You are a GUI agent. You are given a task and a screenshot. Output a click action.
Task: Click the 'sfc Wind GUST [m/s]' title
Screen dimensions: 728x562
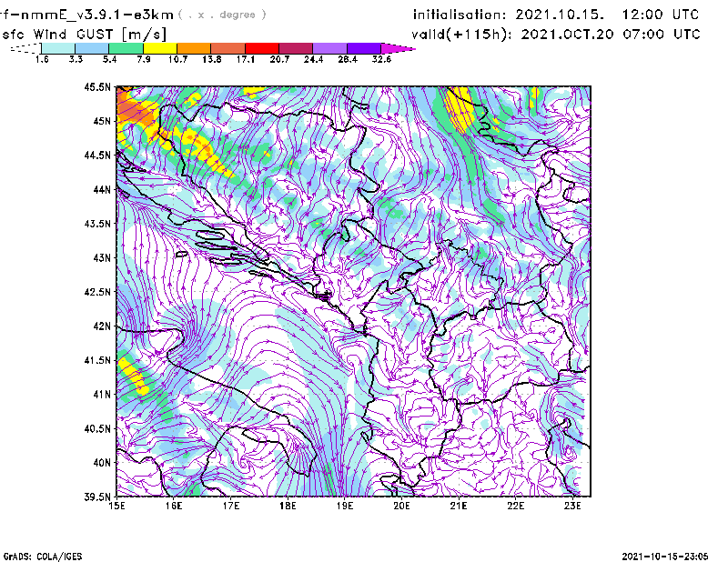tap(84, 35)
